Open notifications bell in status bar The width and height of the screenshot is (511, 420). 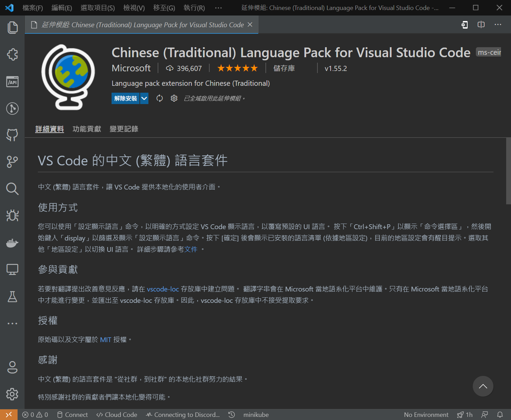[x=500, y=414]
